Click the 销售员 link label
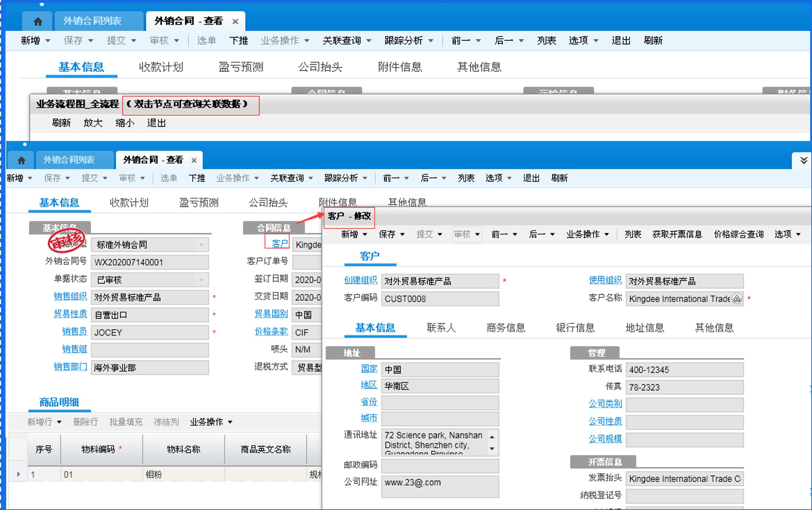812x510 pixels. 74,331
